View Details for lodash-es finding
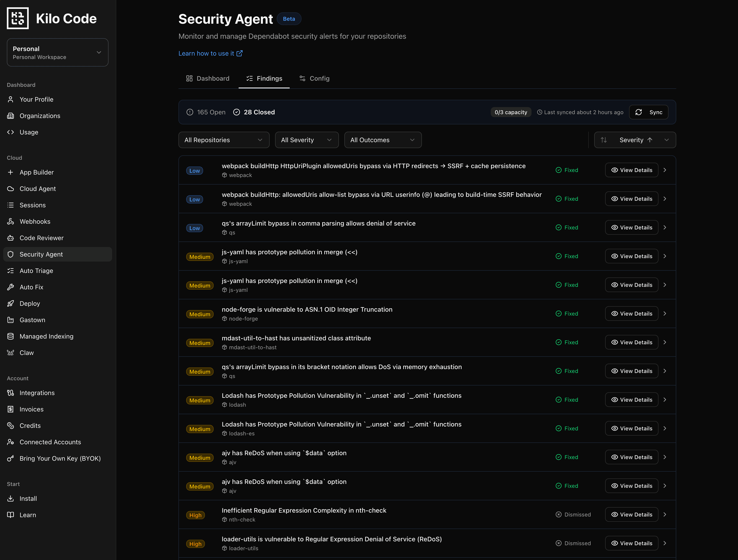738x560 pixels. 632,428
